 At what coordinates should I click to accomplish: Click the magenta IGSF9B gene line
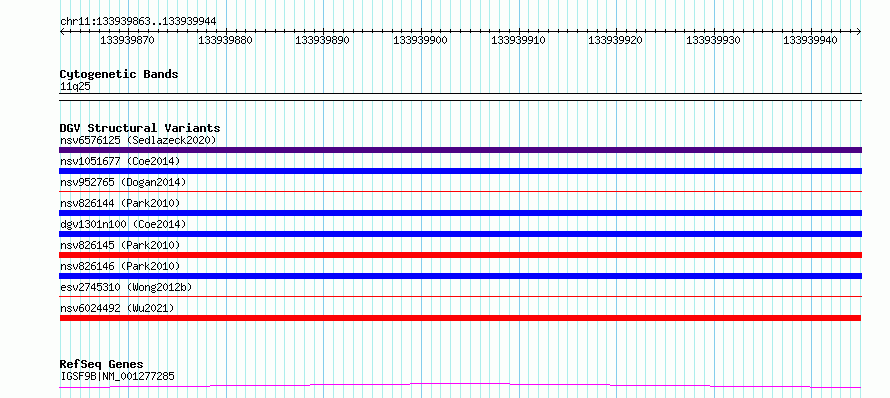click(460, 386)
